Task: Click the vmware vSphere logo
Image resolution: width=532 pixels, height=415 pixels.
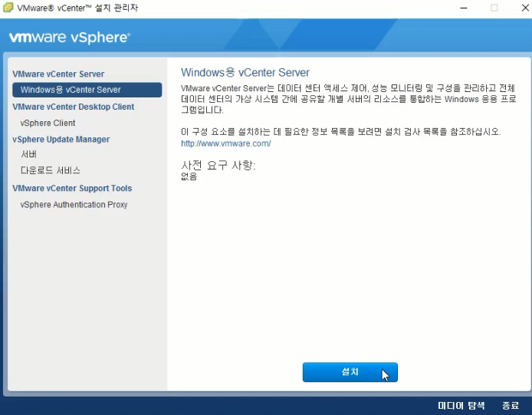Action: 70,37
